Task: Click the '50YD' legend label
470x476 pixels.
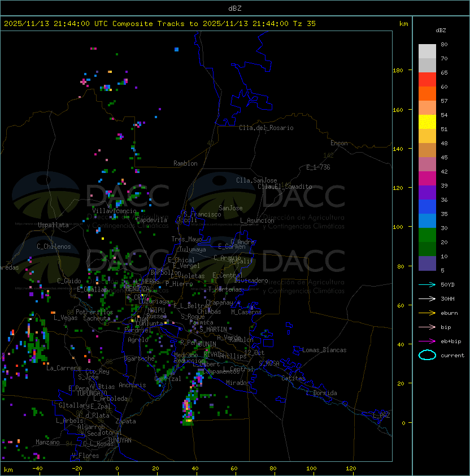Action: click(447, 285)
